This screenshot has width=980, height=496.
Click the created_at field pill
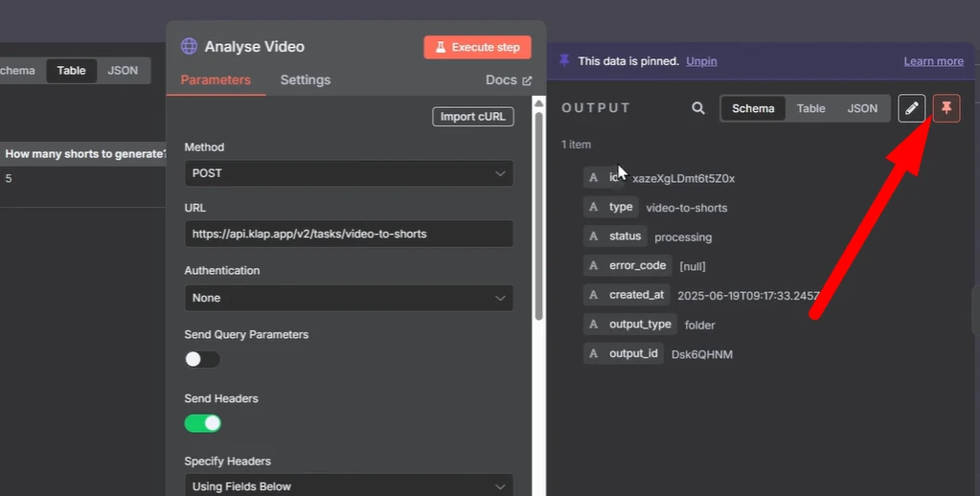[x=627, y=295]
